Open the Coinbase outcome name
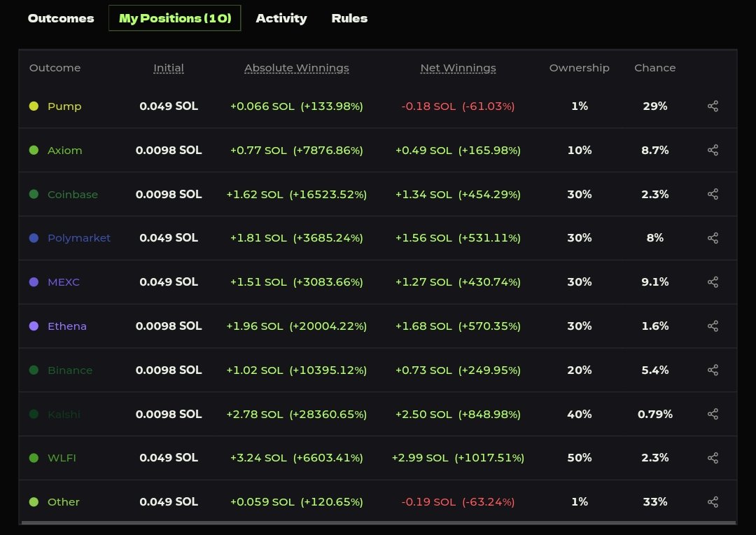This screenshot has width=756, height=535. (x=73, y=195)
